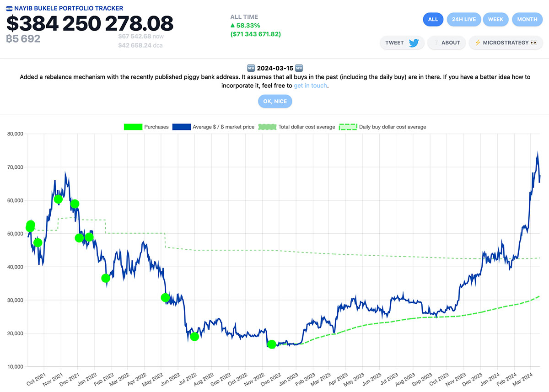Click the lightning bolt icon on MicroStrategy
549x392 pixels.
[478, 43]
